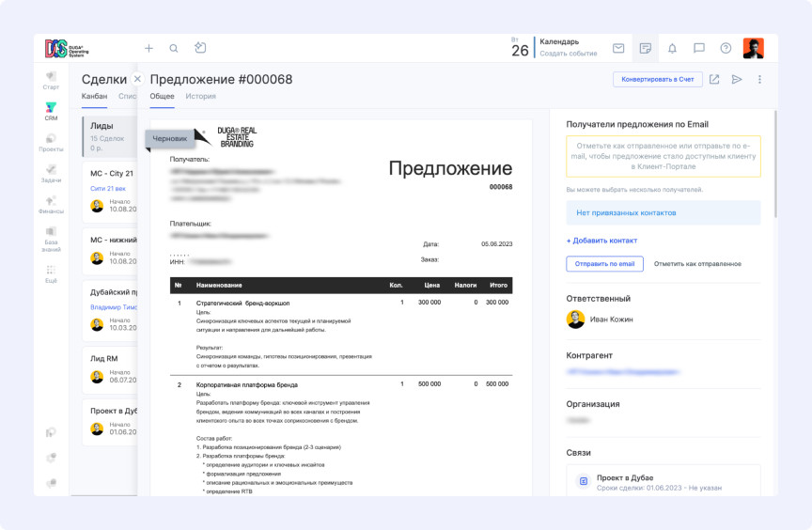Switch to the История tab
Viewport: 812px width, 530px height.
[200, 96]
